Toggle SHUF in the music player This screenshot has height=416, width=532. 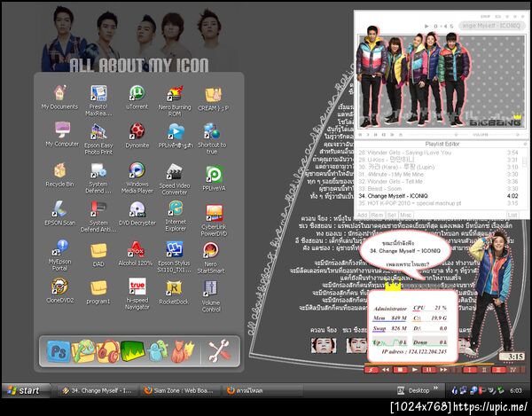point(485,16)
